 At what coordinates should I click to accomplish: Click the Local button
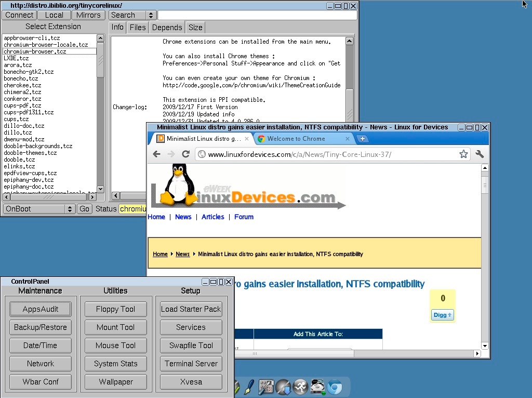pos(54,15)
